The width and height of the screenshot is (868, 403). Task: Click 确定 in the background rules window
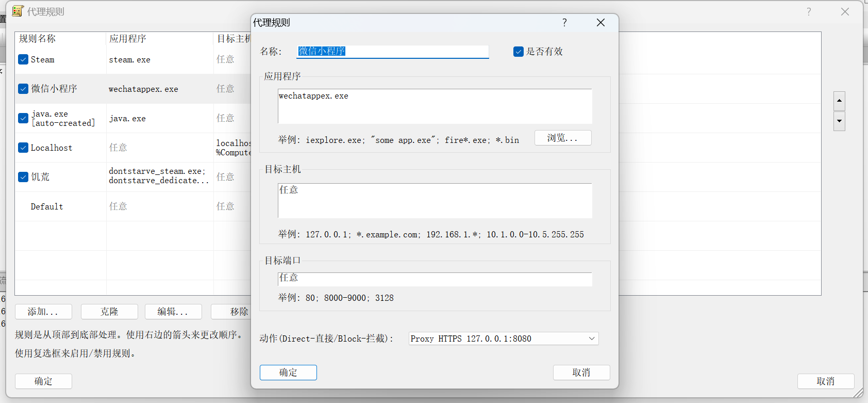[43, 381]
